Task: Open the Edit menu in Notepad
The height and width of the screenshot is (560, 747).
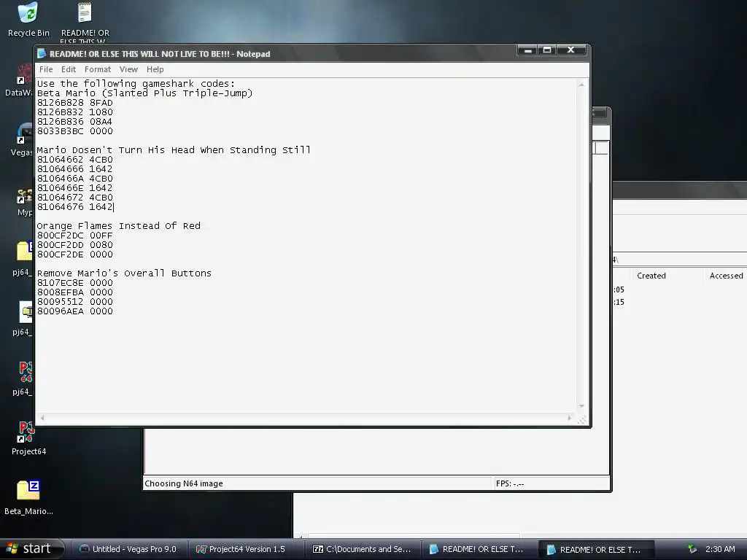Action: 68,69
